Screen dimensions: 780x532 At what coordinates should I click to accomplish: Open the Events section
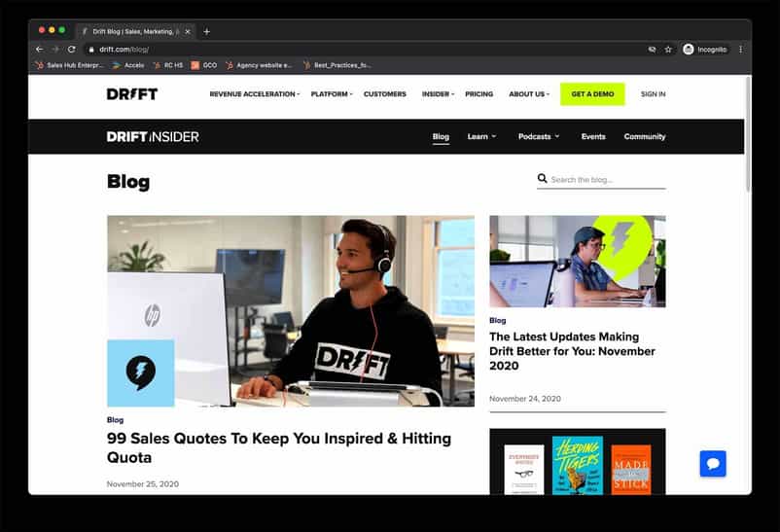[593, 136]
